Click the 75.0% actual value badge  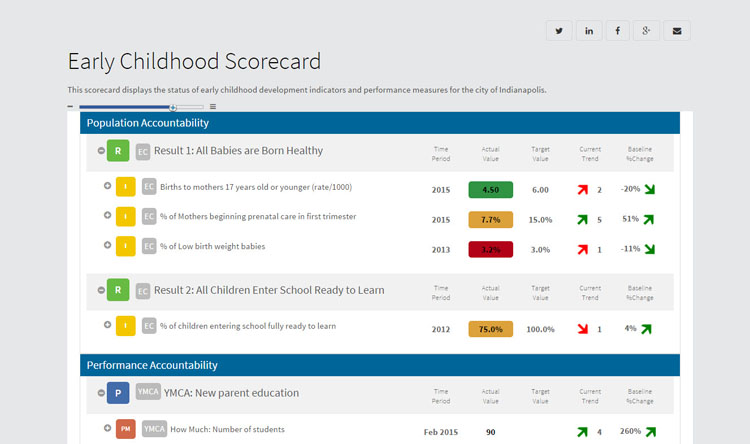[x=490, y=328]
